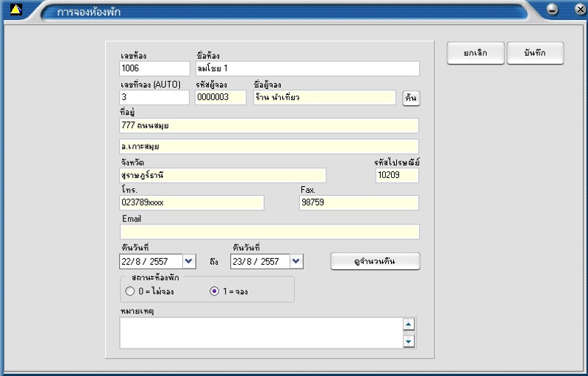Click the remarks box scroll down arrow
This screenshot has width=588, height=376.
pyautogui.click(x=409, y=341)
